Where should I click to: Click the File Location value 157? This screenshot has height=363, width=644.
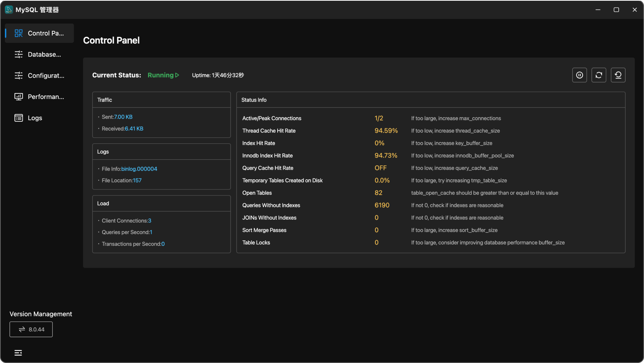click(137, 180)
